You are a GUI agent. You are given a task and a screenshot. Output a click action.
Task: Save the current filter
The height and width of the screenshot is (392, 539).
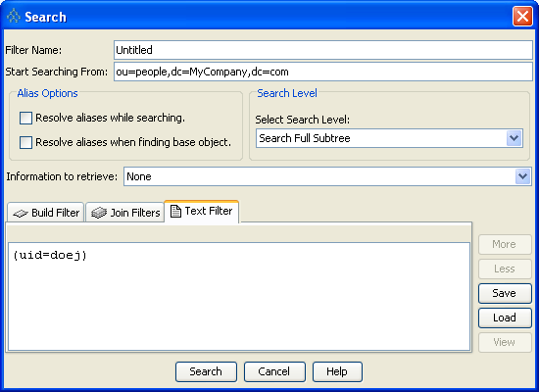[505, 293]
